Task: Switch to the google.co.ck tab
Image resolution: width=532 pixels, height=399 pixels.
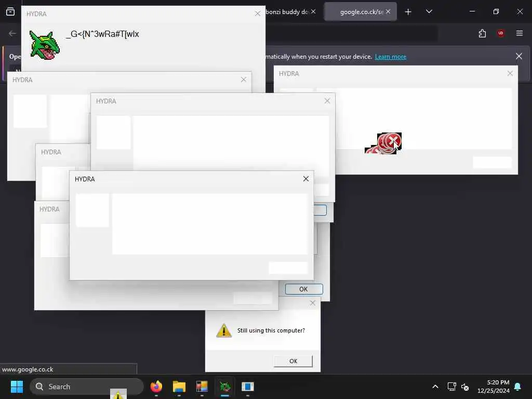Action: [x=361, y=12]
